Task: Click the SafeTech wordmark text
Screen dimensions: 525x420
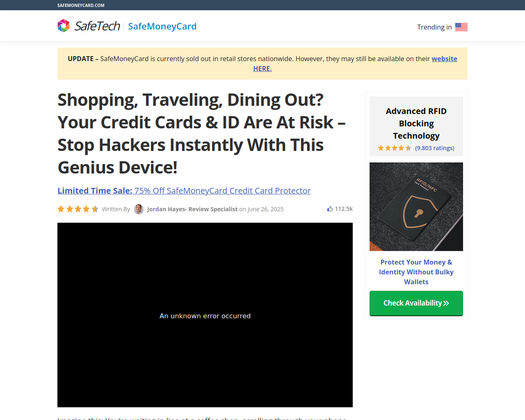Action: 97,26
